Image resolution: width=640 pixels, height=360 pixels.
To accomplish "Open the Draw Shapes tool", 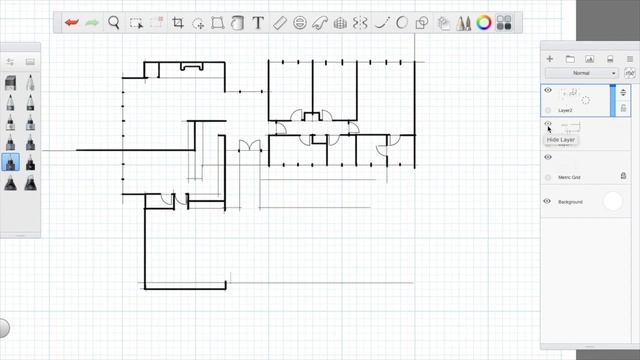I will [x=422, y=23].
